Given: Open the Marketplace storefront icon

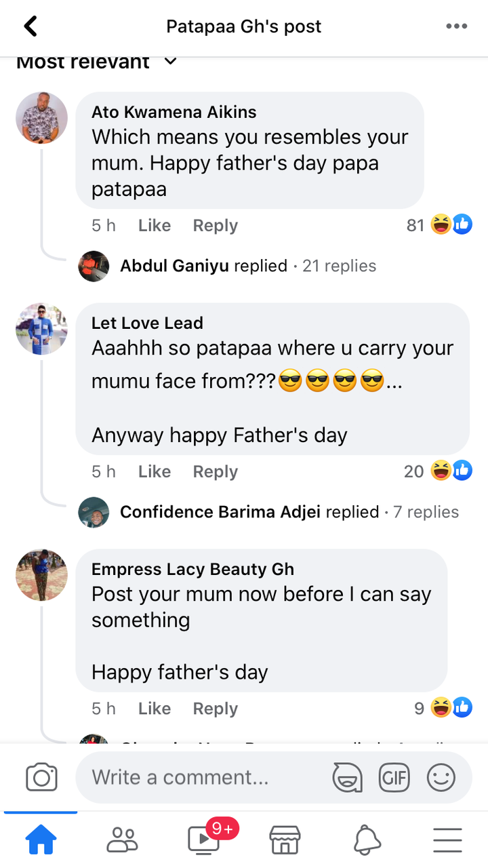Looking at the screenshot, I should [285, 841].
